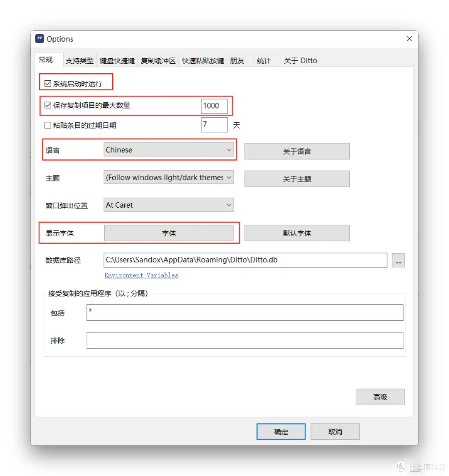The image size is (449, 476).
Task: Click the 包括 applications input field
Action: (x=245, y=312)
